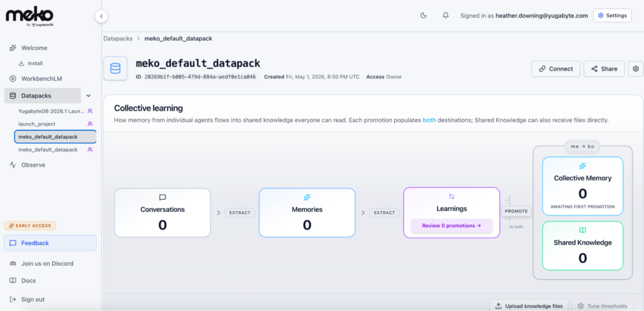The height and width of the screenshot is (311, 644).
Task: Open Join us on Discord link
Action: [47, 263]
